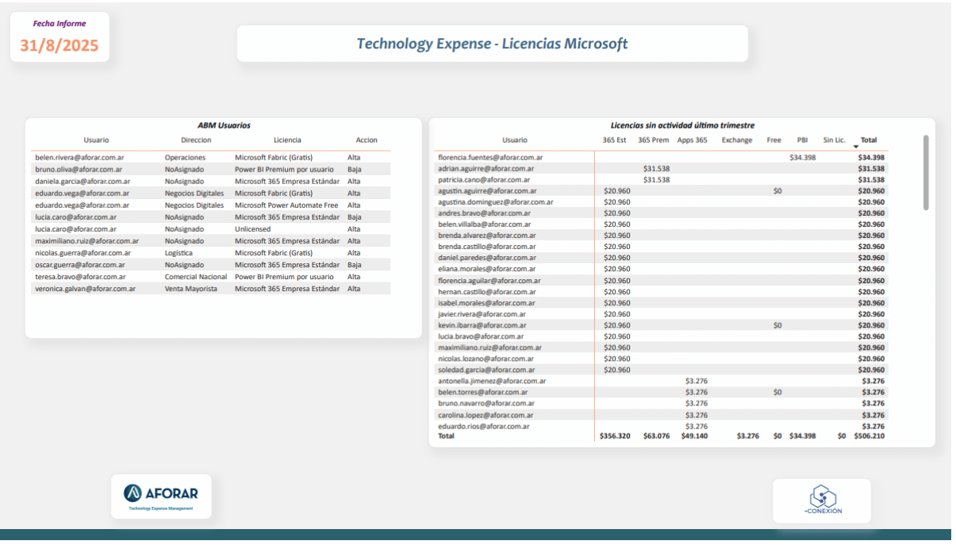956x560 pixels.
Task: Select daniel.paredes@aforar.com.ar row
Action: point(662,257)
